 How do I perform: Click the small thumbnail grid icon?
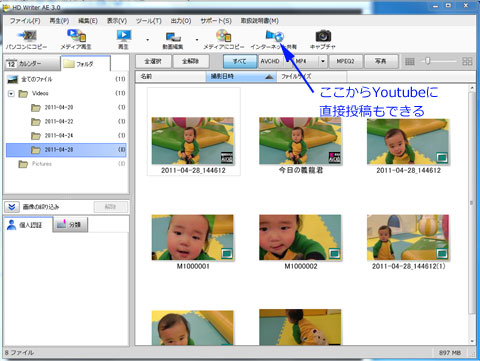410,61
